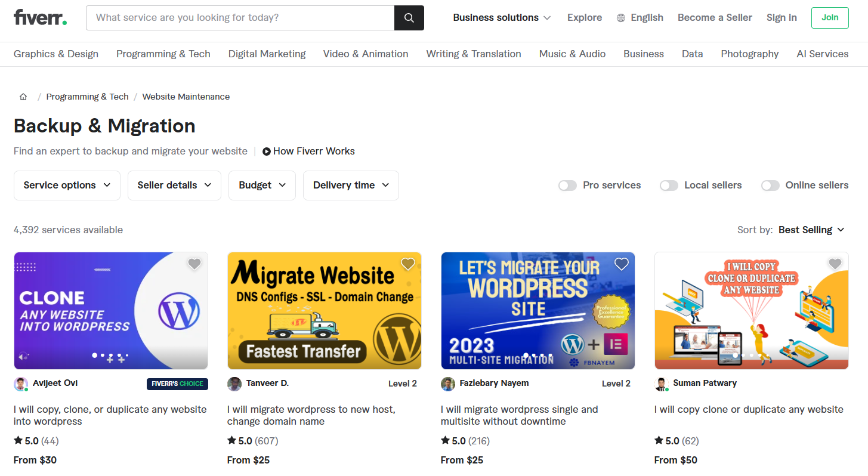Click seller name Tanveer D.
The image size is (868, 476).
267,383
